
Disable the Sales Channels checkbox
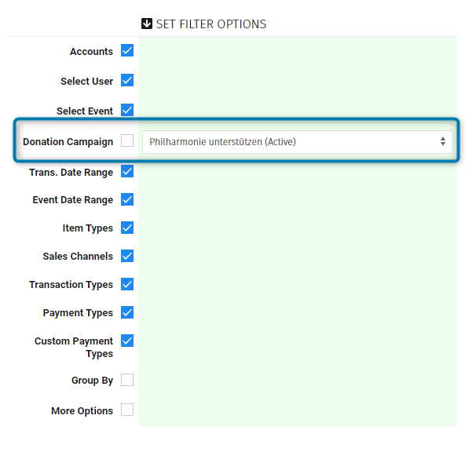point(127,256)
